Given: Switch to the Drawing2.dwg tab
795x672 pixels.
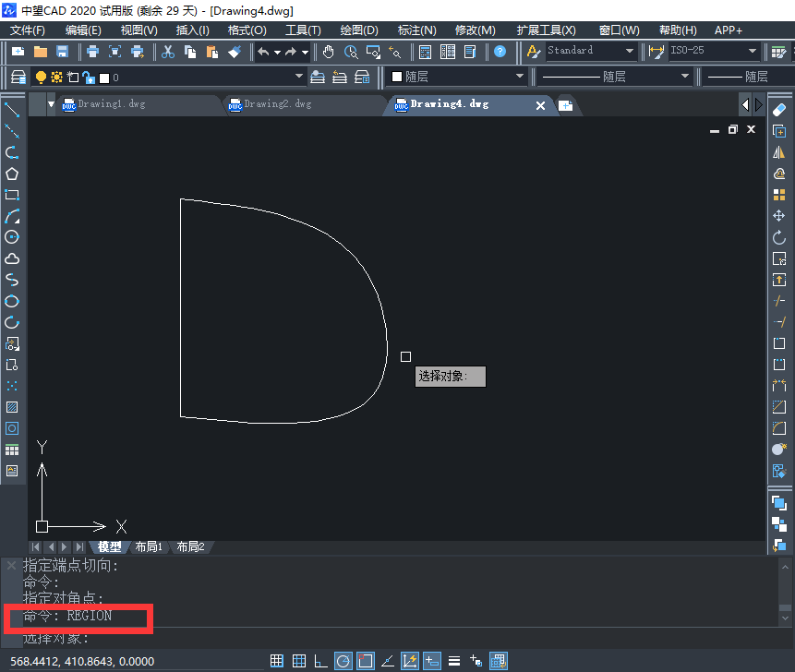Looking at the screenshot, I should click(x=277, y=104).
